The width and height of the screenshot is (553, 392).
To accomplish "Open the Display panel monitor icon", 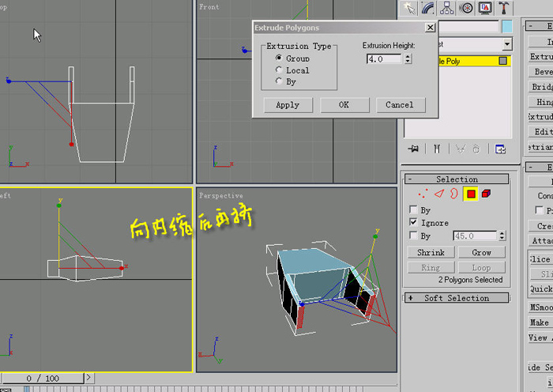I will click(485, 8).
